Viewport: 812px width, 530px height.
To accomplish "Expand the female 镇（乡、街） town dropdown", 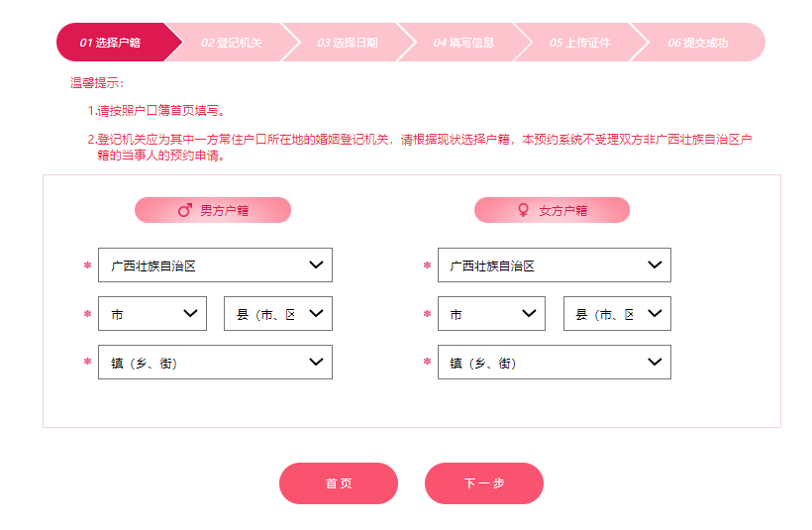I will (555, 363).
